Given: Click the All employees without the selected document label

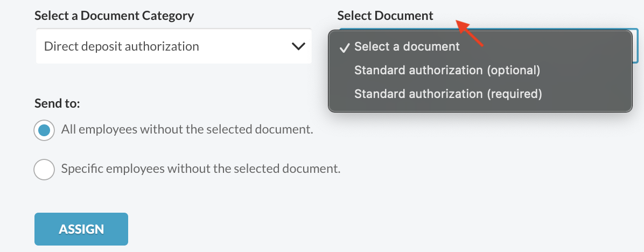Looking at the screenshot, I should (x=187, y=130).
